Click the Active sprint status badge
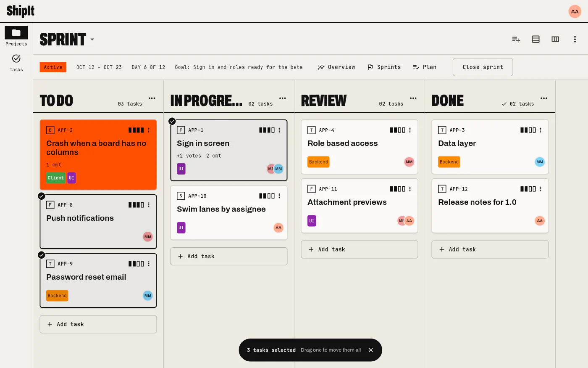This screenshot has width=588, height=368. [x=53, y=67]
